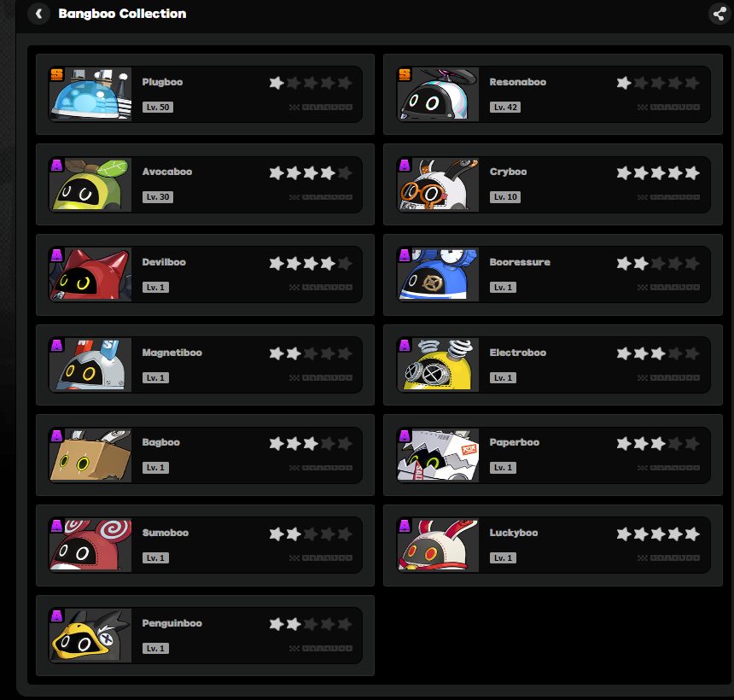
Task: Click the A-rank badge on Avocaboo
Action: pos(56,165)
